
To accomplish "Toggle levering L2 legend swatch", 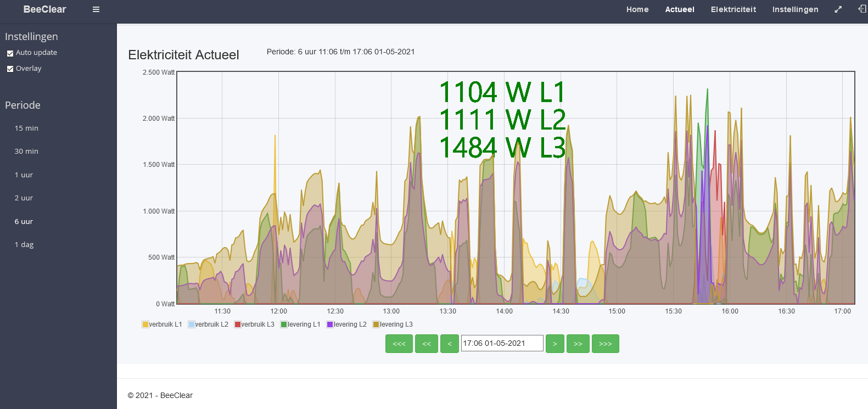I will pos(330,324).
